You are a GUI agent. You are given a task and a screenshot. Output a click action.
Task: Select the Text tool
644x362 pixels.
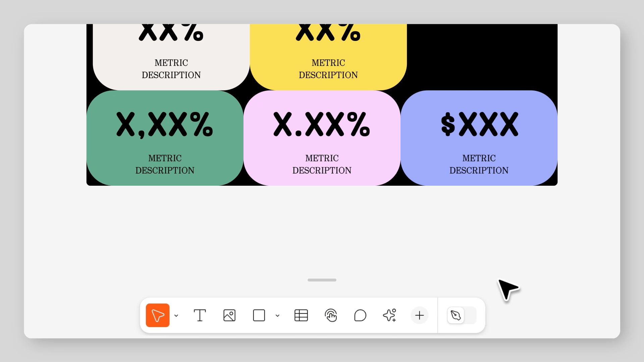point(200,315)
